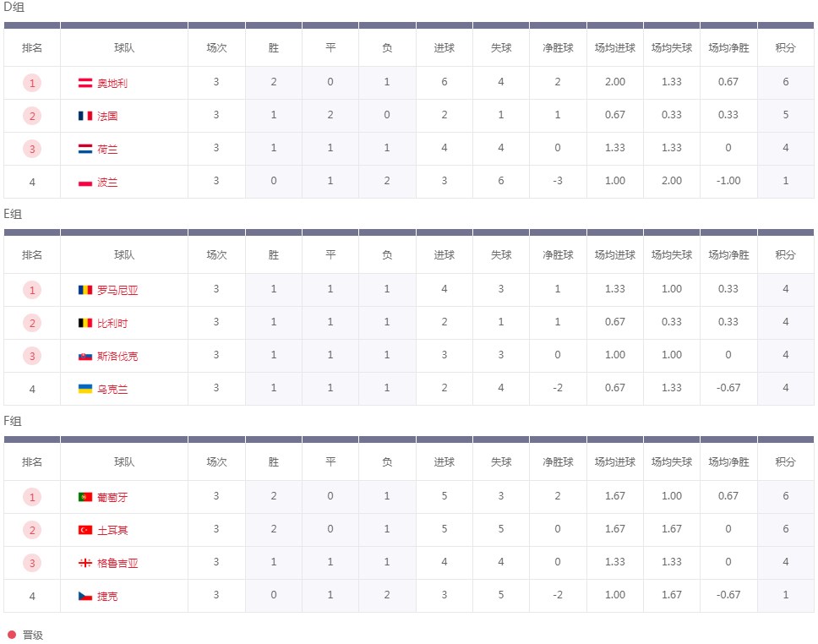818x644 pixels.
Task: Click the Belgium flag icon
Action: click(85, 323)
